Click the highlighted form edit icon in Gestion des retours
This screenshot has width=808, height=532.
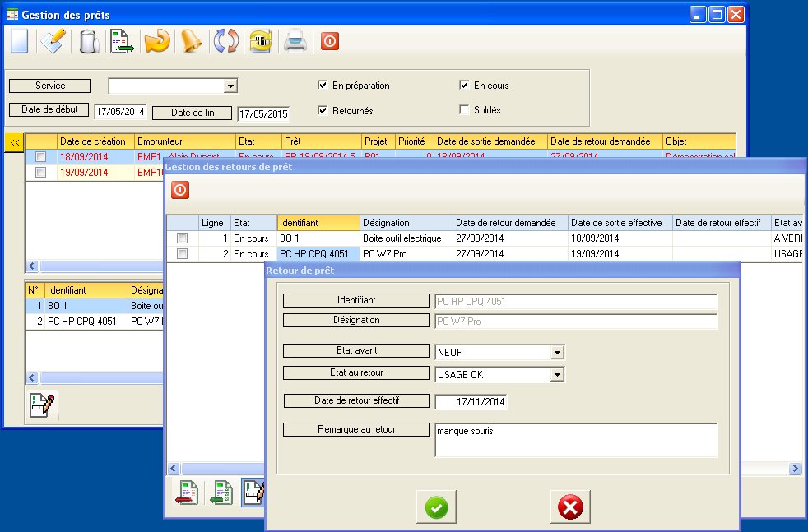point(253,493)
